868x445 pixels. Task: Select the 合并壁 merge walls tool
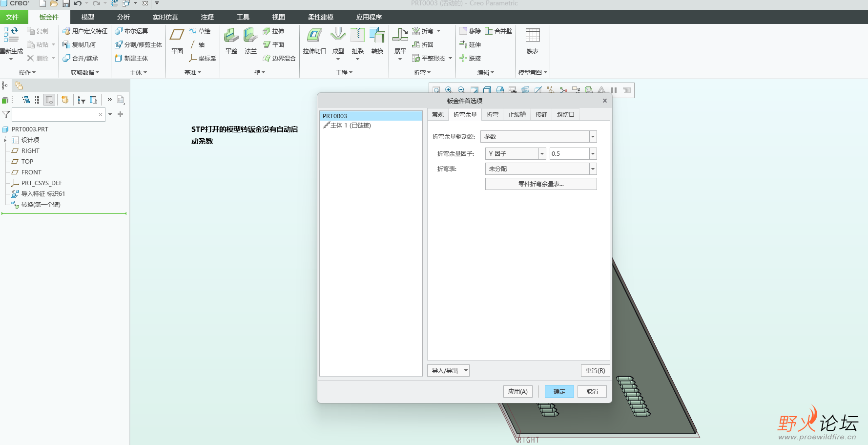coord(498,31)
